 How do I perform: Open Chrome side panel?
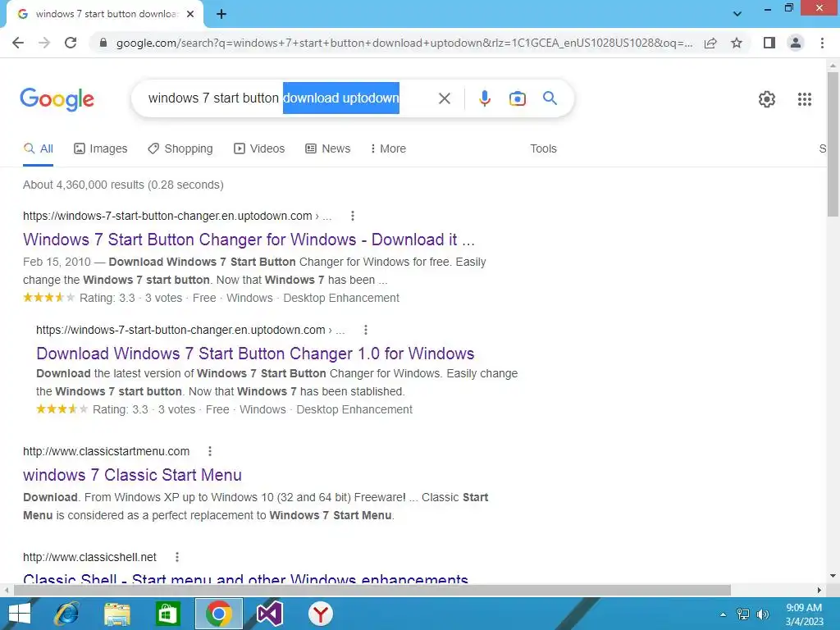pos(769,43)
